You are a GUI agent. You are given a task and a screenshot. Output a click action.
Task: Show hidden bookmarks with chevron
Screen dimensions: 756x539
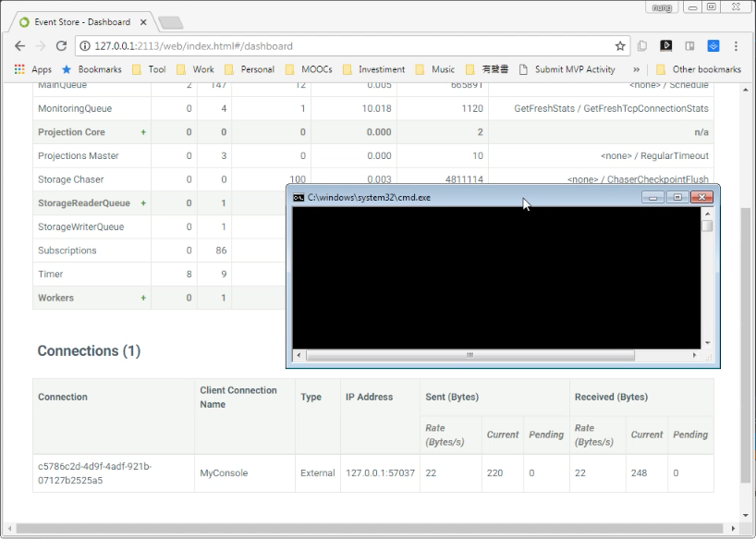tap(637, 69)
